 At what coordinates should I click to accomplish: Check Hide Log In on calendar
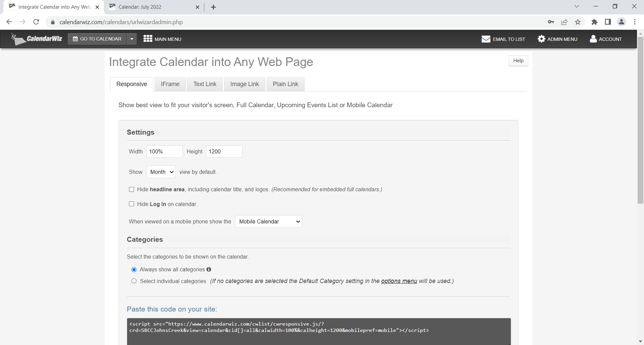coord(131,204)
